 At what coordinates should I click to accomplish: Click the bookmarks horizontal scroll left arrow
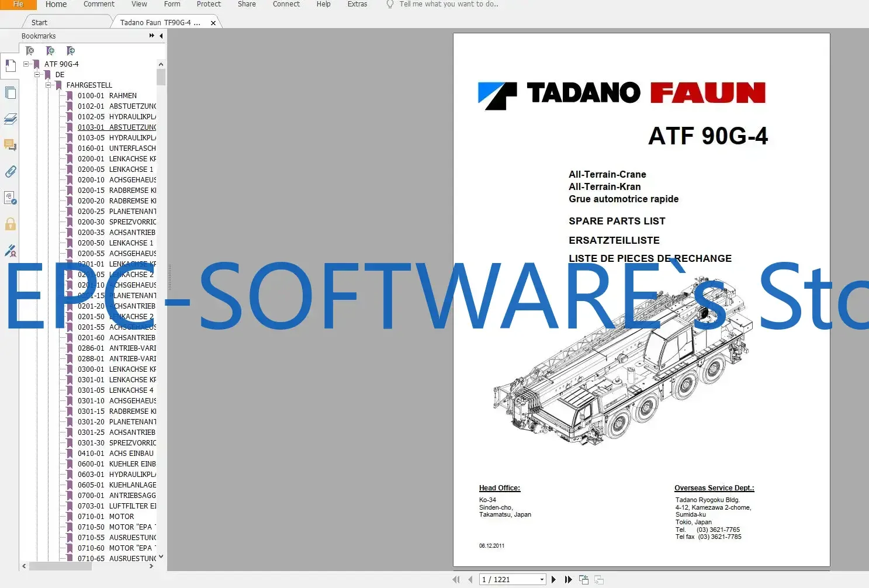point(24,566)
